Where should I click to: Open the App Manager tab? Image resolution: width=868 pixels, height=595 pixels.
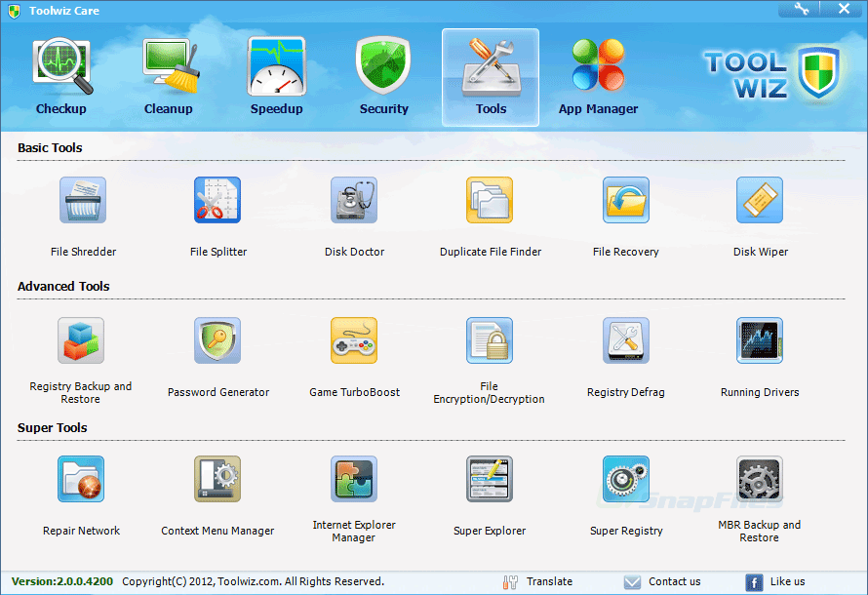[598, 77]
